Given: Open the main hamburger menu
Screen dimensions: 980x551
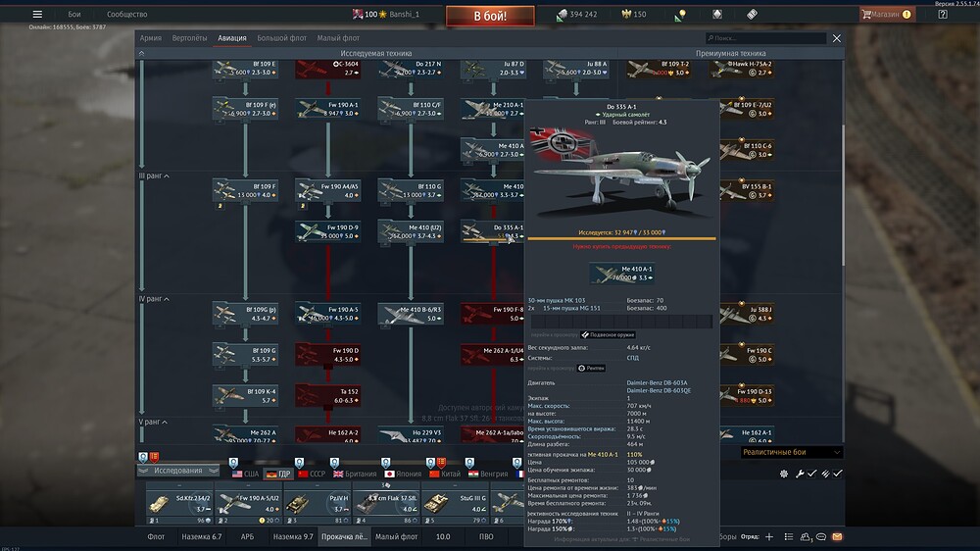Looking at the screenshot, I should [x=37, y=15].
